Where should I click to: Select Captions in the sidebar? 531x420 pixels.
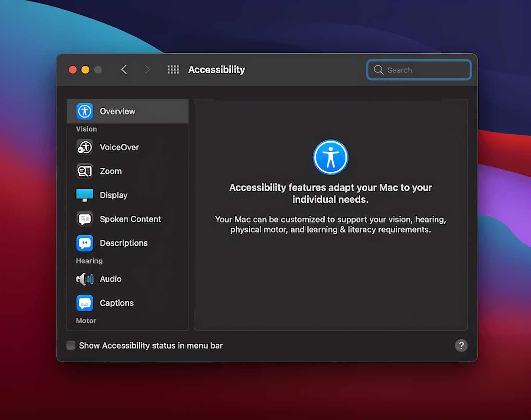128,303
